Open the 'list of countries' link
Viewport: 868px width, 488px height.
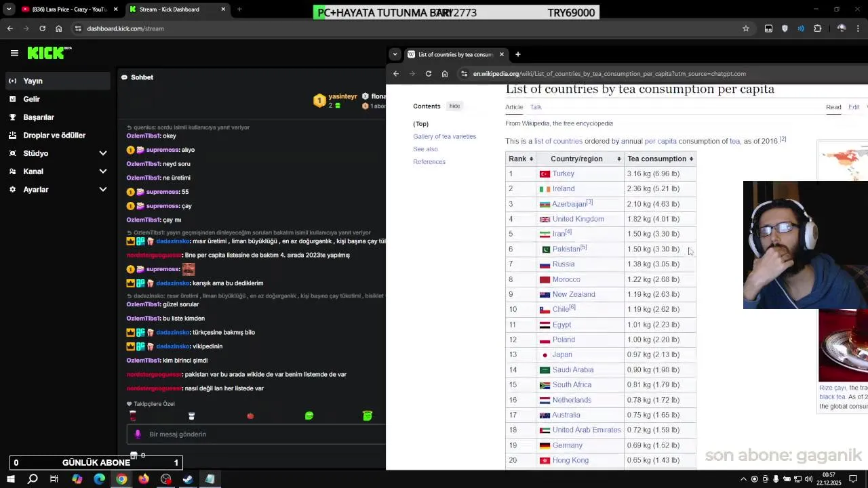tap(558, 141)
